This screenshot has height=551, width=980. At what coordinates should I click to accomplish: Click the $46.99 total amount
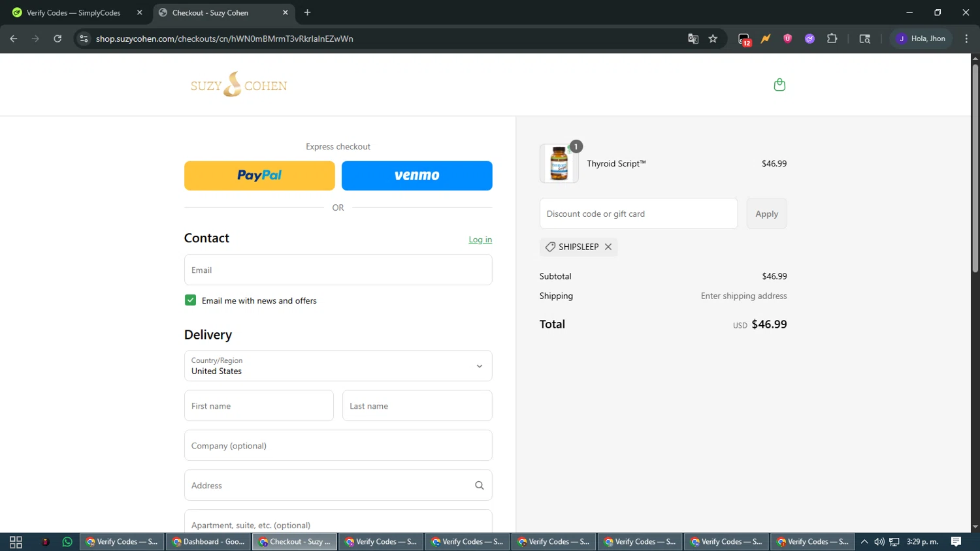[x=769, y=324]
